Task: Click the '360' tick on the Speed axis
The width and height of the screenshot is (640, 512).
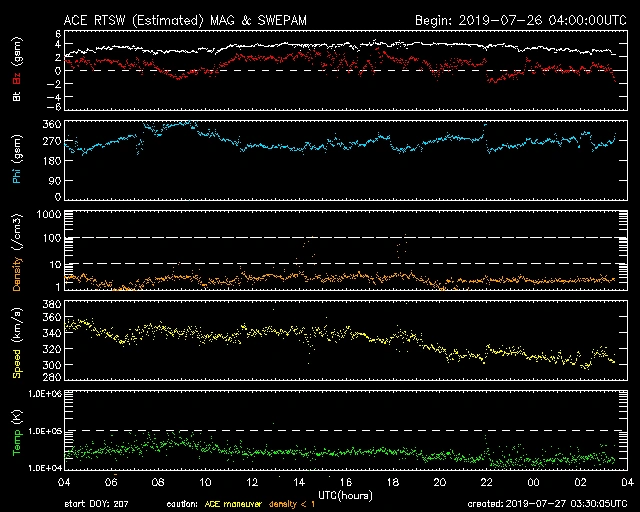Action: [52, 317]
